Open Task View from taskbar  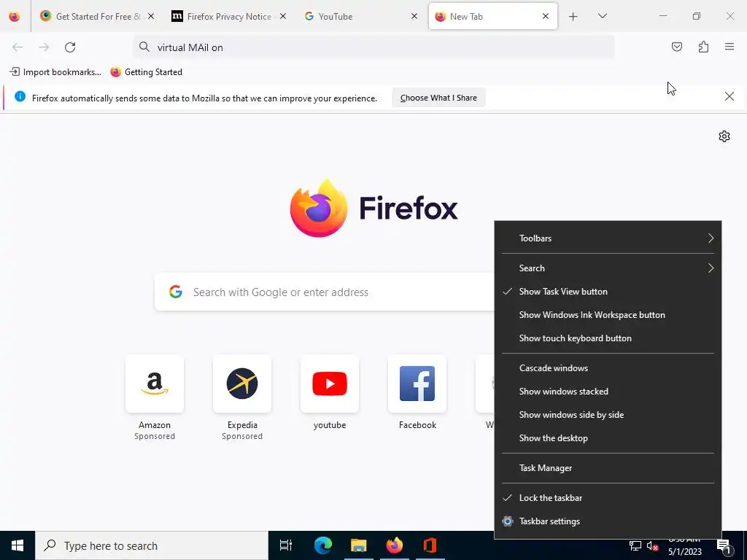point(286,545)
